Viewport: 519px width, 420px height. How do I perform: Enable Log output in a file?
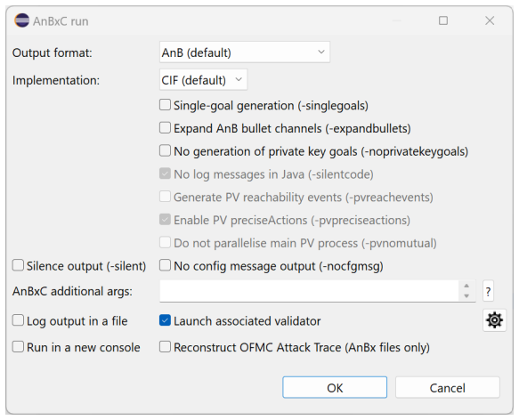18,320
